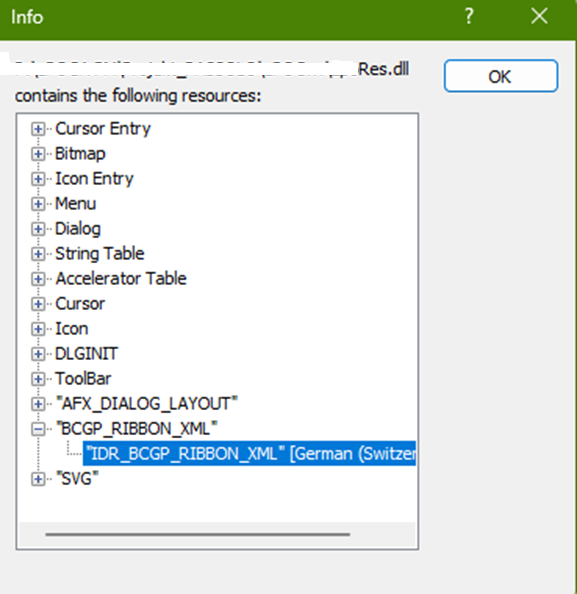Expand the Accelerator Table node
The width and height of the screenshot is (577, 594).
coord(38,279)
